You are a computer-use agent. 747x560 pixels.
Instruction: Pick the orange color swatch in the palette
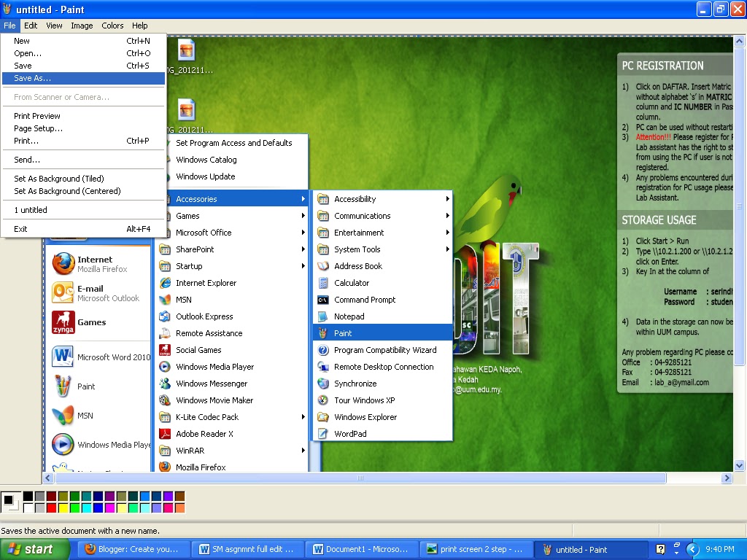tap(179, 508)
